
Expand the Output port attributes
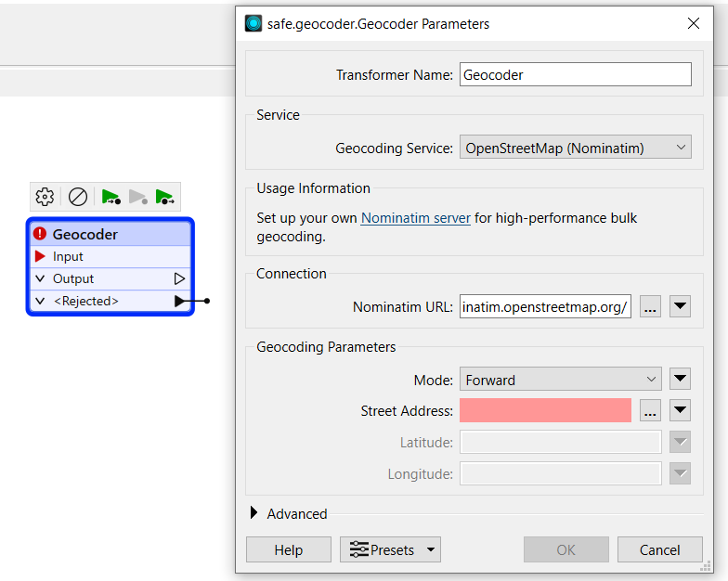(41, 278)
